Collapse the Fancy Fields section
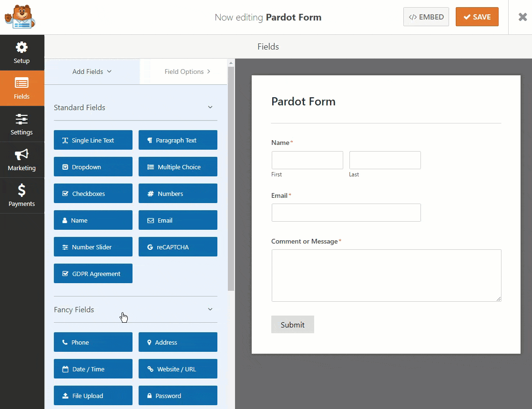 coord(210,309)
